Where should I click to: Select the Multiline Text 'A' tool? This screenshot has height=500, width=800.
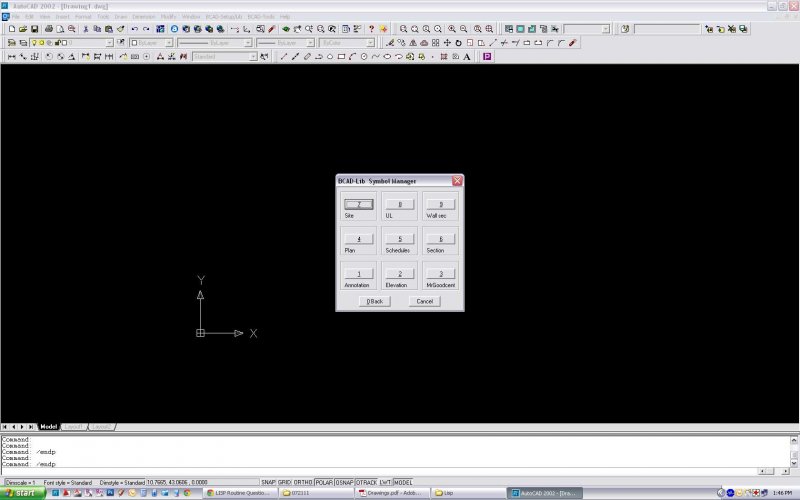[x=467, y=57]
